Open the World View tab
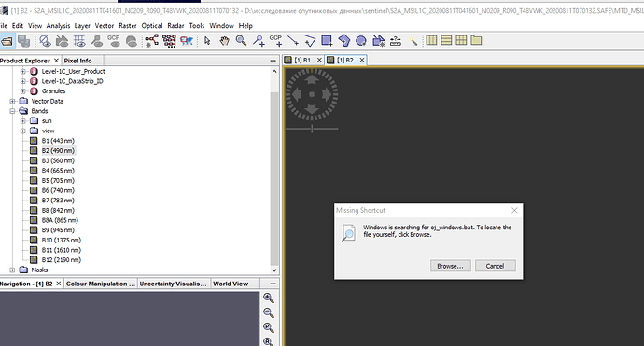 pyautogui.click(x=231, y=284)
